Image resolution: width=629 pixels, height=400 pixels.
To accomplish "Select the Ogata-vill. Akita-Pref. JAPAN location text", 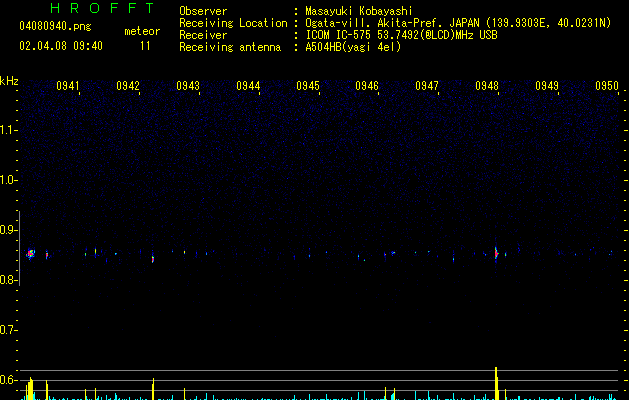I will tap(458, 23).
